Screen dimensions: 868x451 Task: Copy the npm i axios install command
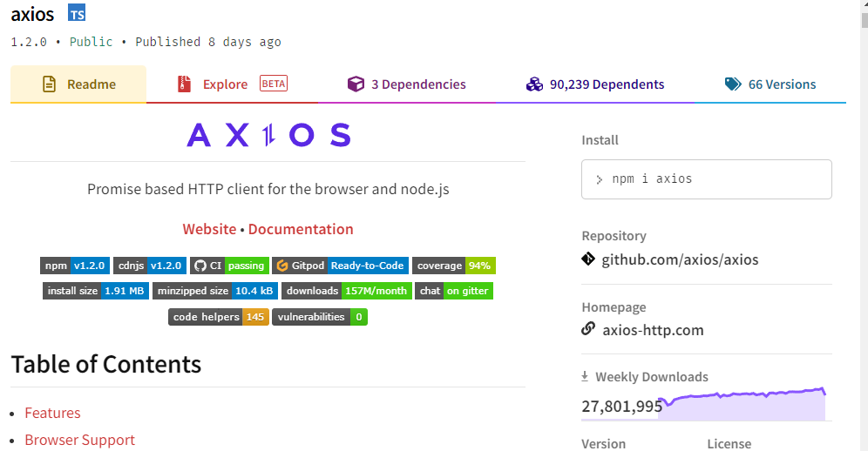coord(707,179)
